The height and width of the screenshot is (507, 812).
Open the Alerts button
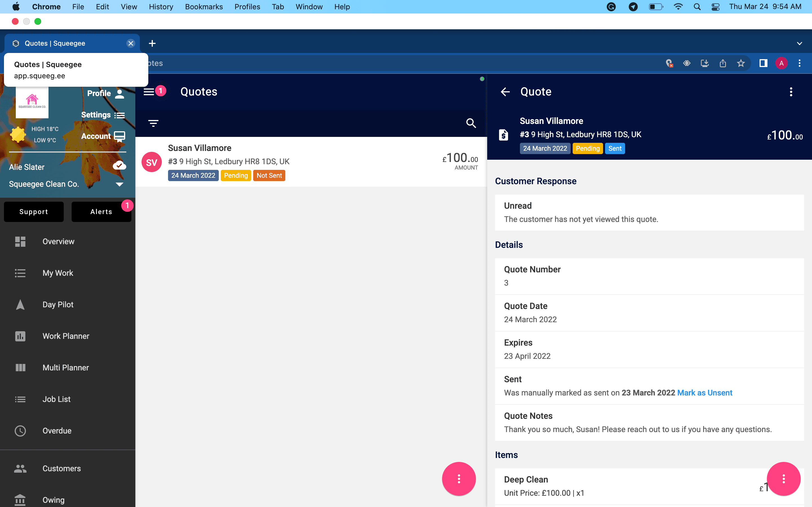[x=101, y=212]
